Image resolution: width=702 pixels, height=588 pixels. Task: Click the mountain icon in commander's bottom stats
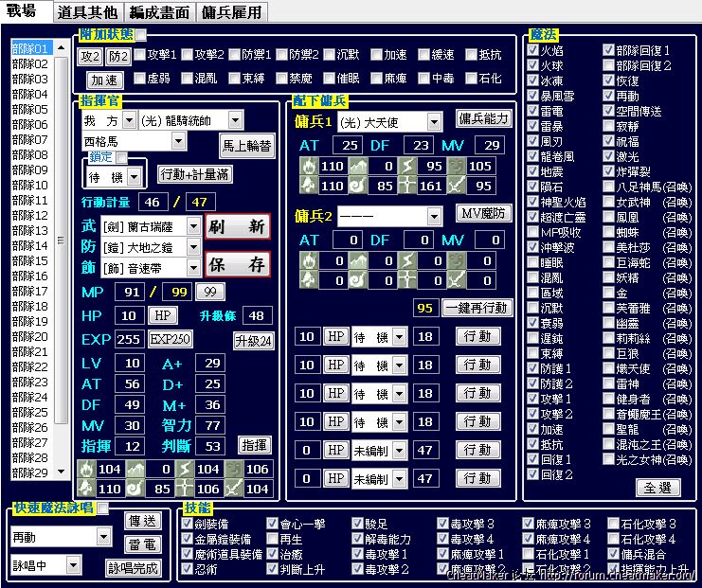(x=136, y=470)
